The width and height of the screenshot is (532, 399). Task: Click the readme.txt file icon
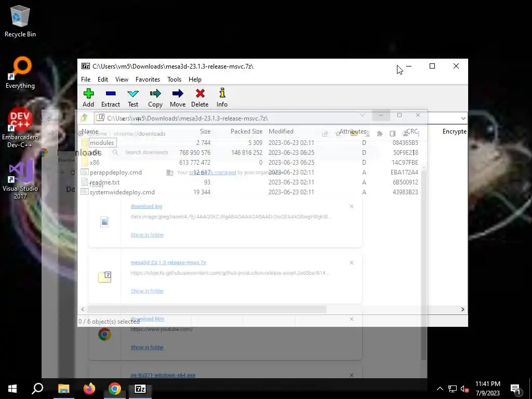(x=85, y=182)
